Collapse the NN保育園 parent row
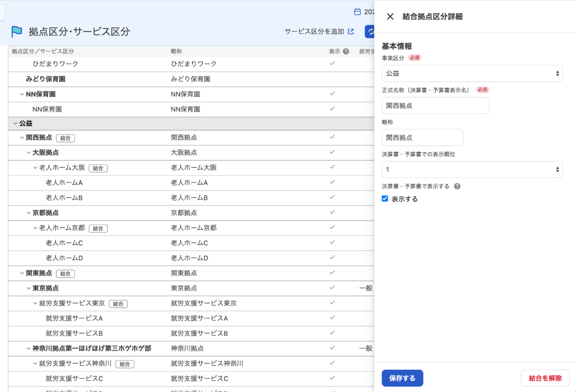Viewport: 576px width, 392px height. click(22, 94)
